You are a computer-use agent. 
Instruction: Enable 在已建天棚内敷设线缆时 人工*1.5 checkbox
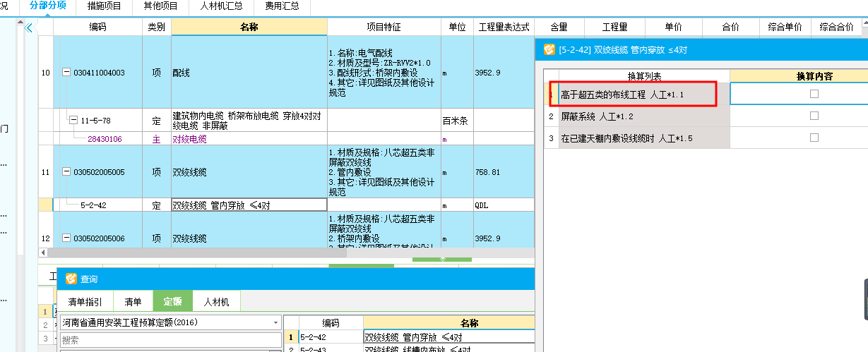point(814,138)
